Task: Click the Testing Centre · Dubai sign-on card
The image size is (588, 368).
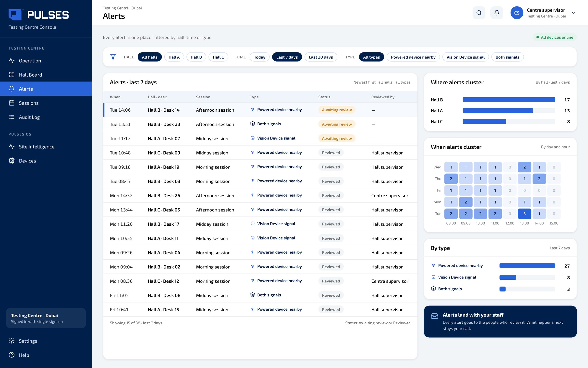Action: [x=46, y=318]
